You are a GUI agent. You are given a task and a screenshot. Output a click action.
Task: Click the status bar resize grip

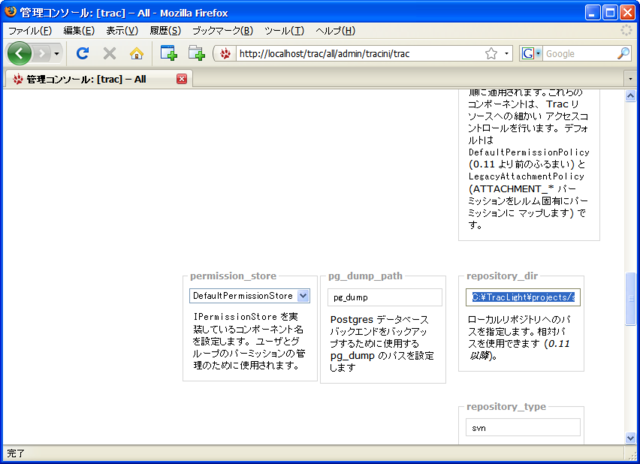(x=632, y=454)
